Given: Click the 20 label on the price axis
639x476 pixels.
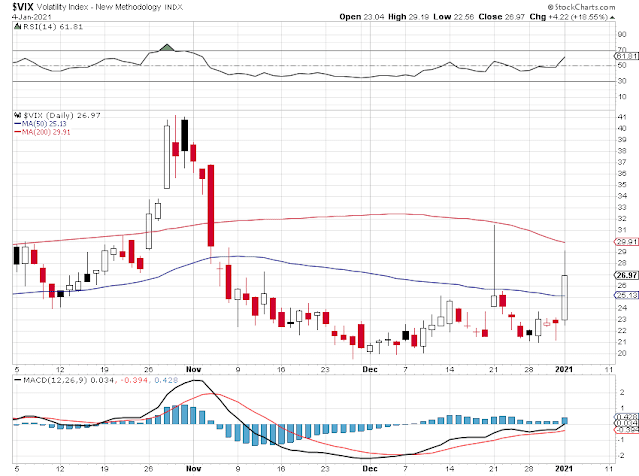Looking at the screenshot, I should point(622,353).
